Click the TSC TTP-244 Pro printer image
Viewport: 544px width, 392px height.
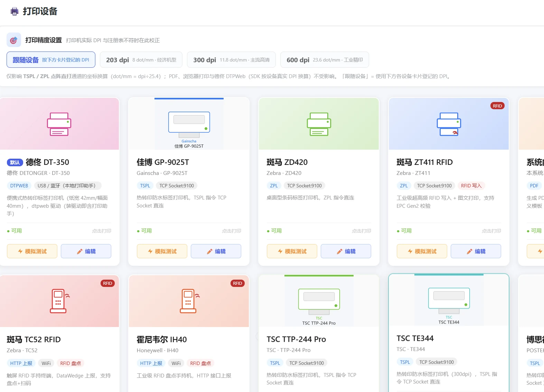319,301
